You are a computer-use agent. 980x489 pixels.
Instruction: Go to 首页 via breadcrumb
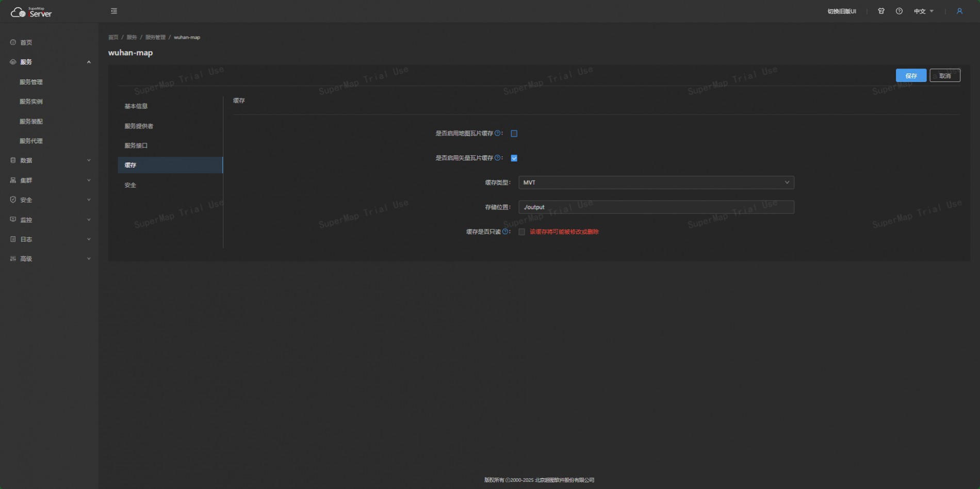[113, 37]
